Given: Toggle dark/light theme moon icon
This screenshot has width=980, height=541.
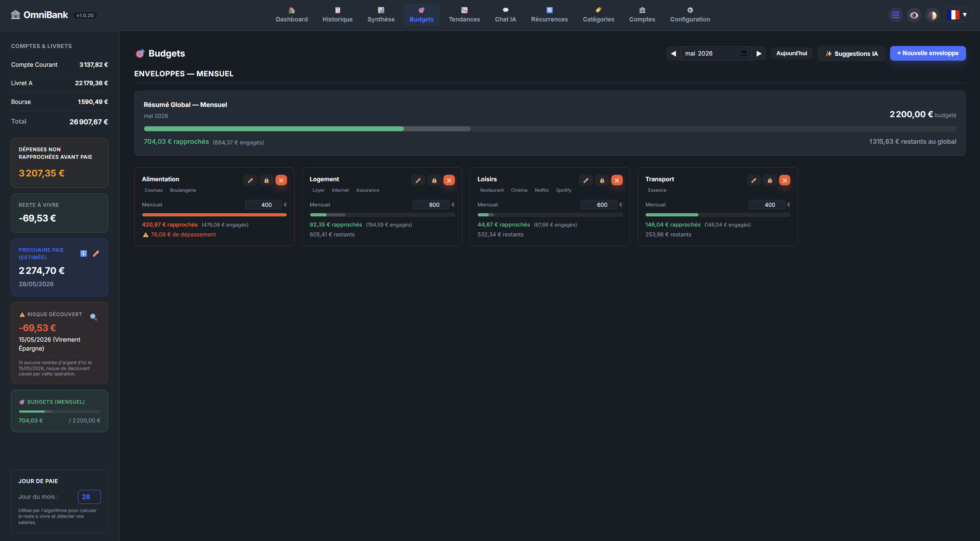Looking at the screenshot, I should tap(932, 15).
